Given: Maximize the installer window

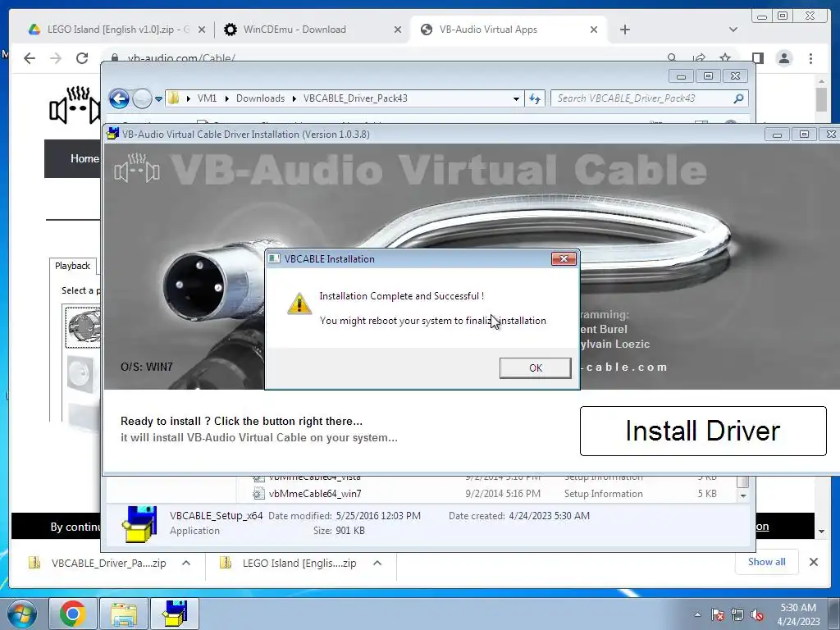Looking at the screenshot, I should 804,135.
